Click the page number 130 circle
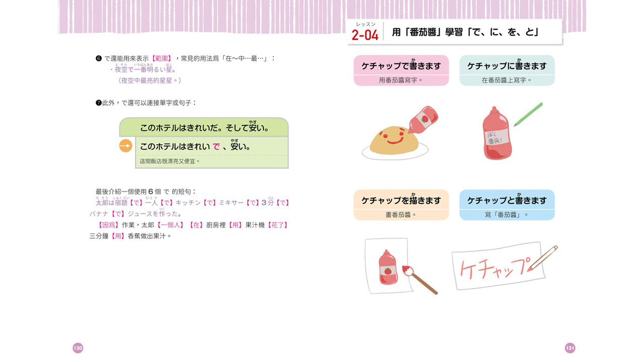The image size is (644, 362). click(x=78, y=348)
